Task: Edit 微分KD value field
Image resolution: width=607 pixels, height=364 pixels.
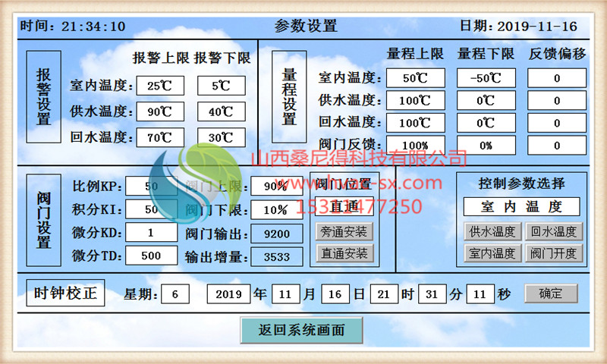Action: pos(151,233)
